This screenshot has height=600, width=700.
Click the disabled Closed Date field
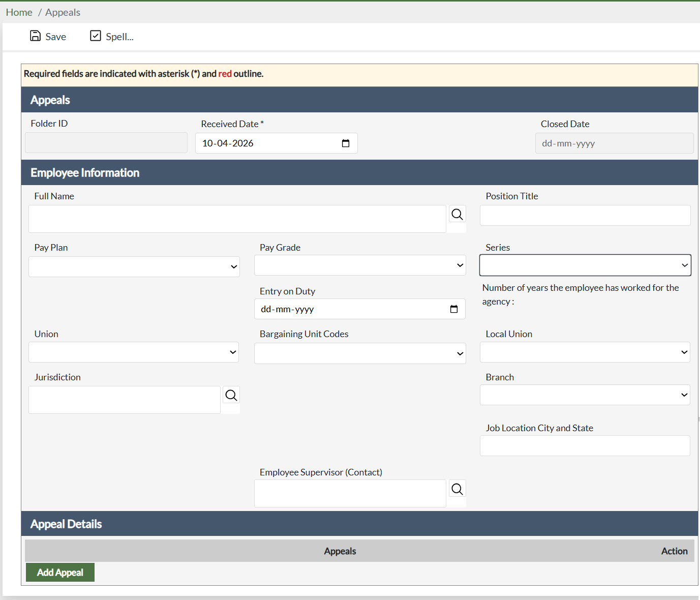tap(614, 143)
